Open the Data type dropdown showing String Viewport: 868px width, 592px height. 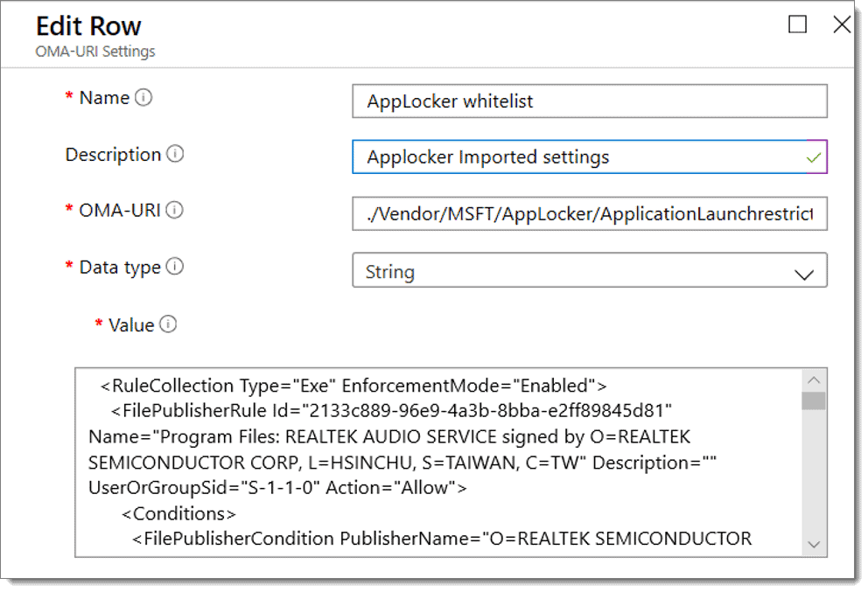tap(590, 270)
